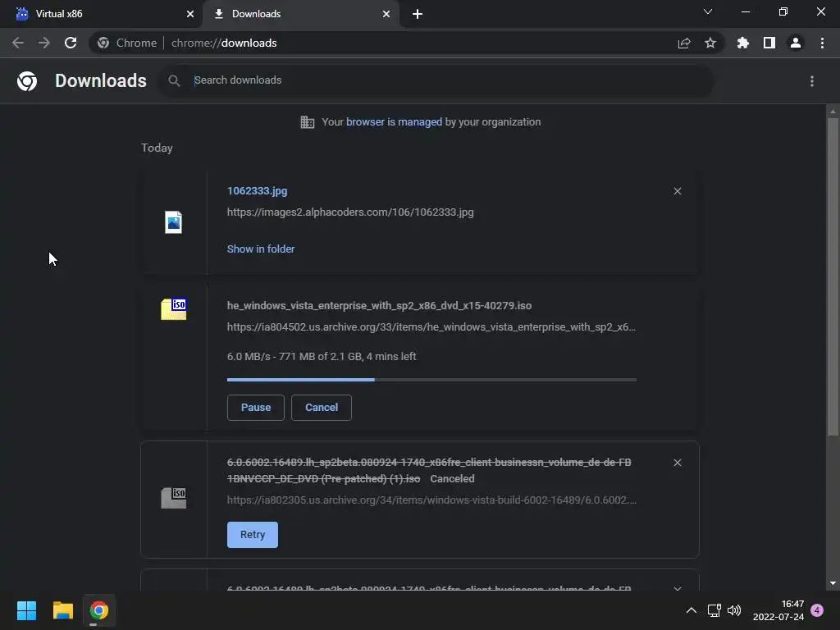The image size is (840, 630).
Task: Retry the canceled ISO download
Action: (253, 535)
